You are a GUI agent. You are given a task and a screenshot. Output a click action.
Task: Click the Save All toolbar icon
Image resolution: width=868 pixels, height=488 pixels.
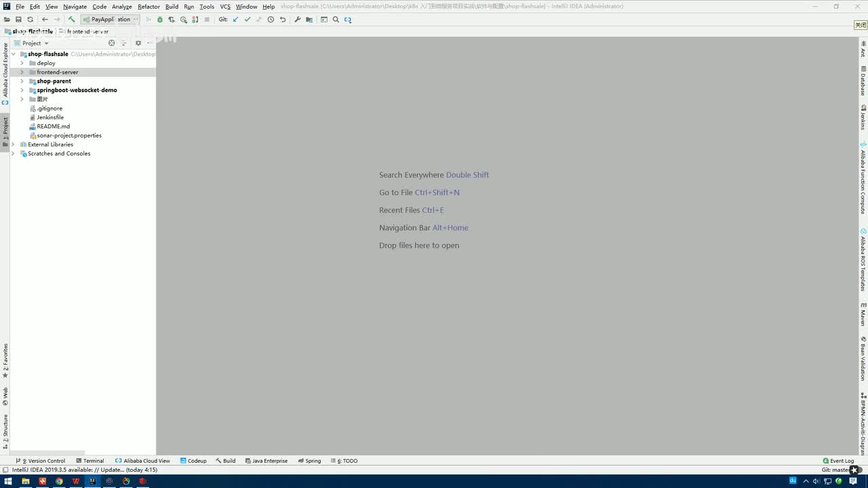pyautogui.click(x=18, y=20)
